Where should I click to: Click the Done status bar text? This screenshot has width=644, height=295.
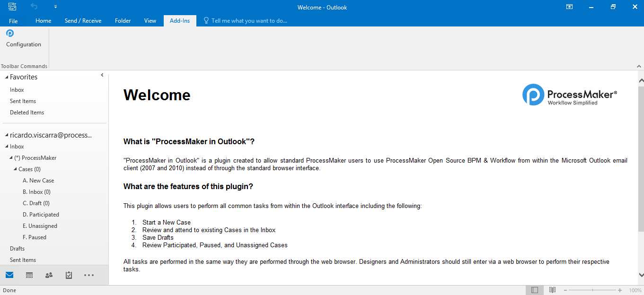9,290
